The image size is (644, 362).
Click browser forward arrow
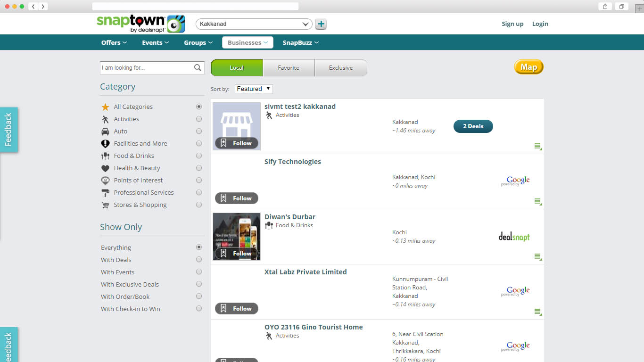point(43,7)
